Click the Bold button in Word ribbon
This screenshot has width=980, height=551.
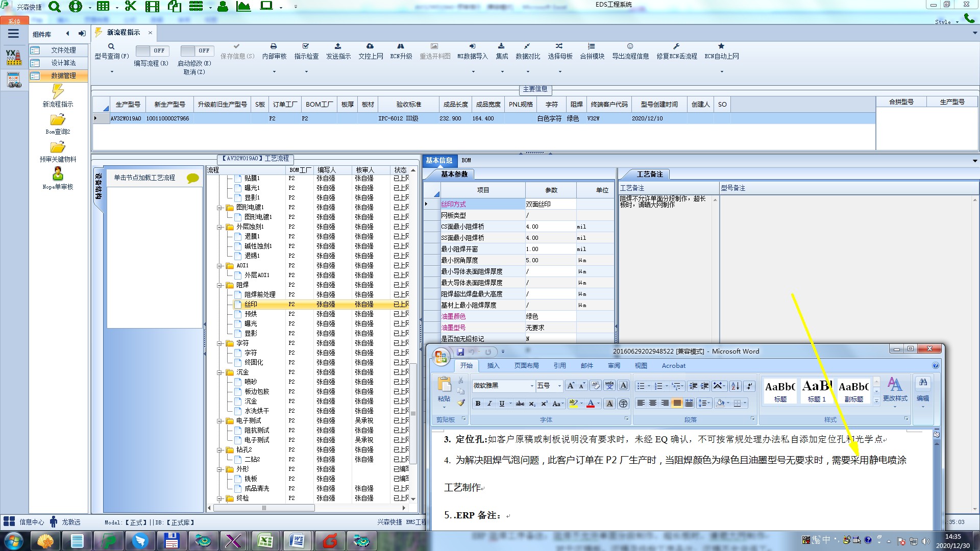(x=478, y=404)
